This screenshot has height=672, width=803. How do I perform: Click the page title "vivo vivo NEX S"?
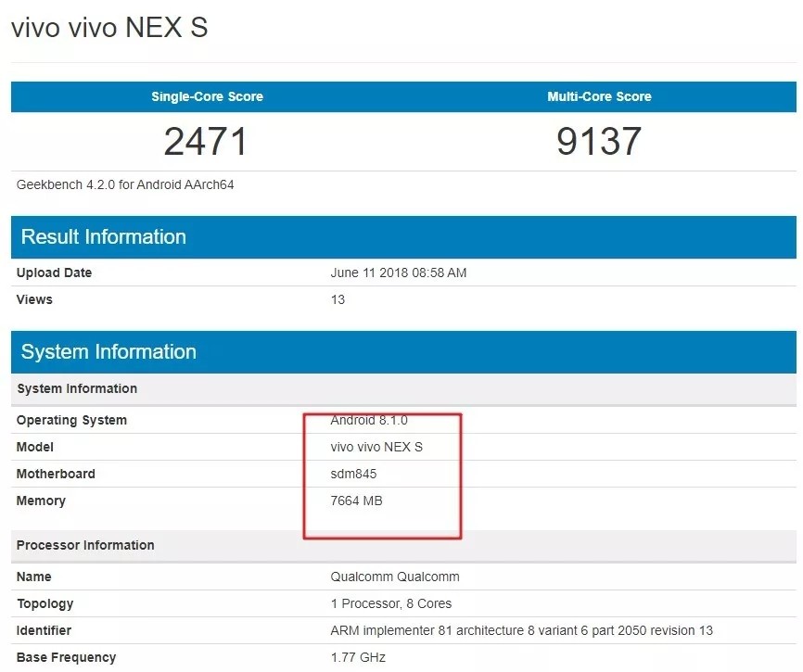109,27
